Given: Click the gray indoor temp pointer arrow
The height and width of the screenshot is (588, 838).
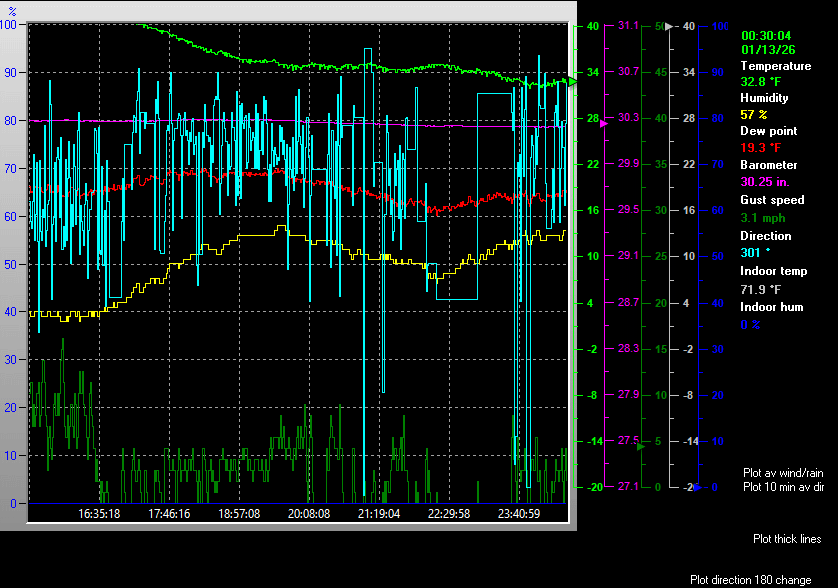Looking at the screenshot, I should 670,28.
